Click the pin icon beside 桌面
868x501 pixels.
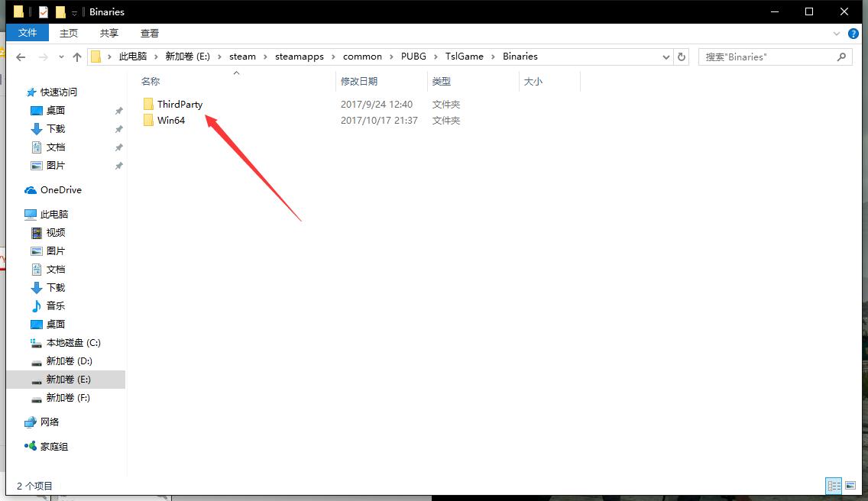(x=118, y=111)
